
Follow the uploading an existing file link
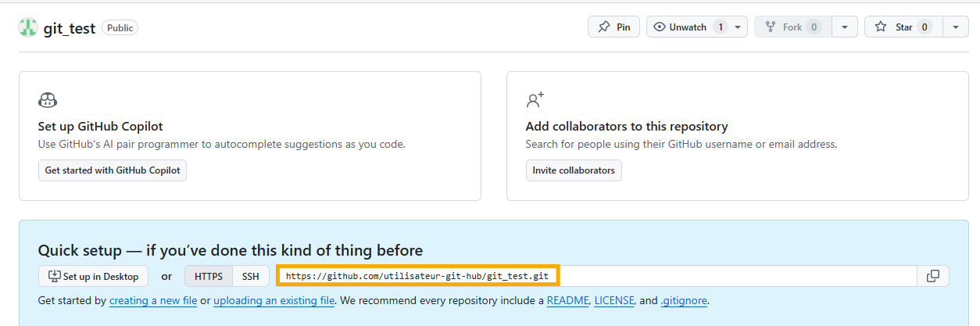coord(274,301)
